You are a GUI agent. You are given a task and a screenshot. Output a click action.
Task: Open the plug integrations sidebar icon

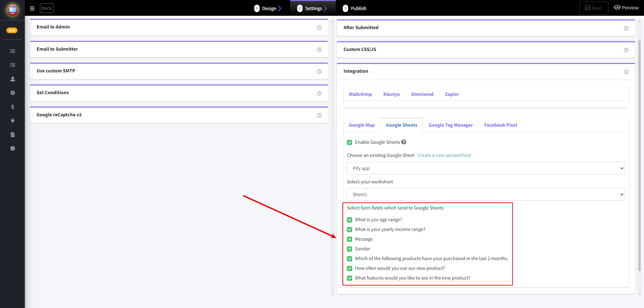pos(13,121)
